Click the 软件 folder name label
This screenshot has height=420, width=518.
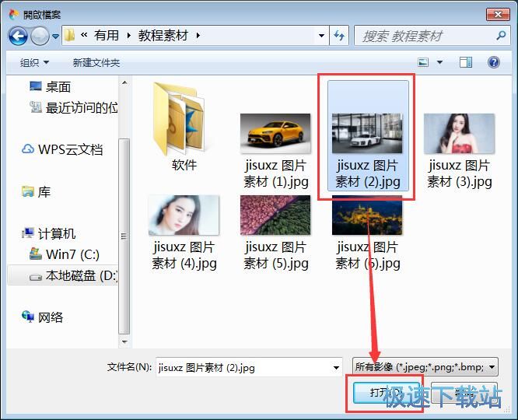[x=184, y=165]
